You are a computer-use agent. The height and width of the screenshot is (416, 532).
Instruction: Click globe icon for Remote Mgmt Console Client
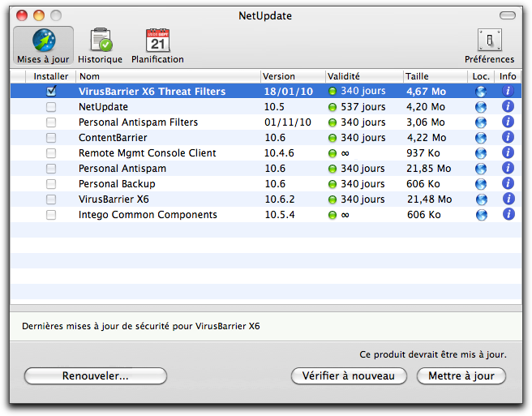tap(481, 153)
